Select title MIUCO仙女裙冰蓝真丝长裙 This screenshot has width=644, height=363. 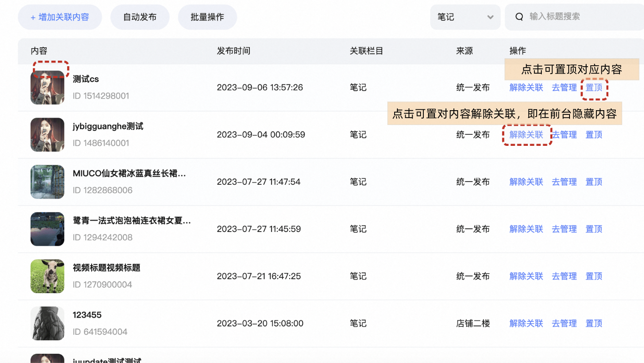(x=129, y=174)
